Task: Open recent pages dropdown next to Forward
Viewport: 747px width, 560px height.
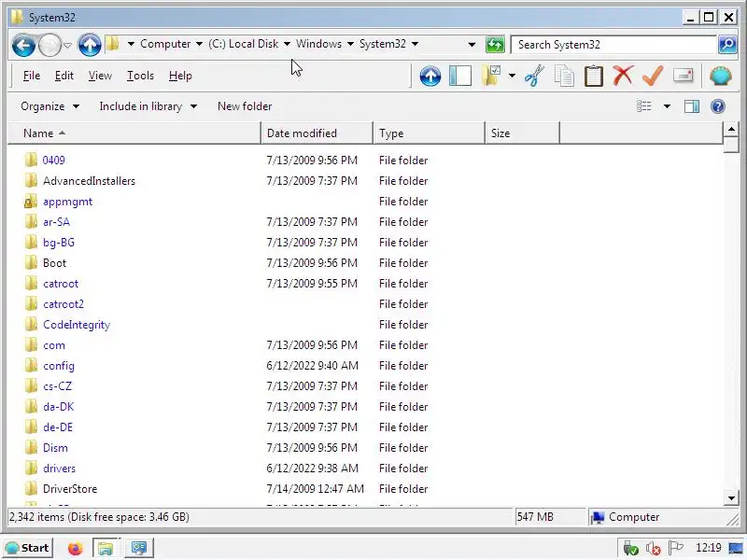Action: tap(67, 46)
